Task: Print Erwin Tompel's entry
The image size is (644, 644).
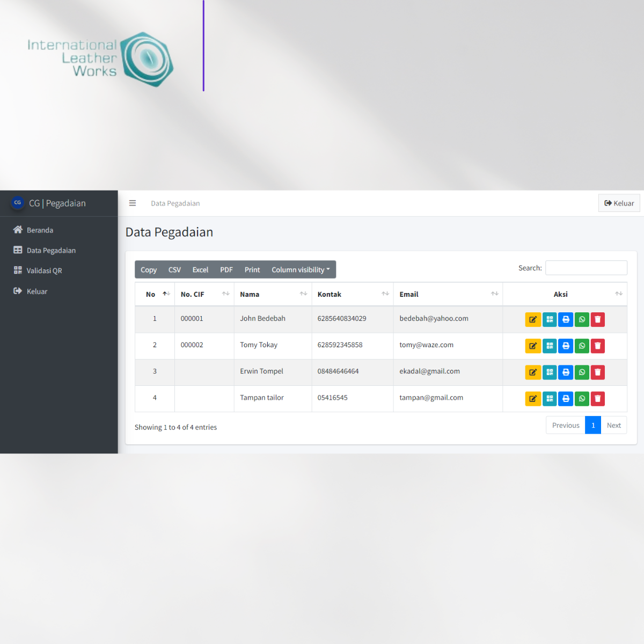Action: tap(566, 372)
